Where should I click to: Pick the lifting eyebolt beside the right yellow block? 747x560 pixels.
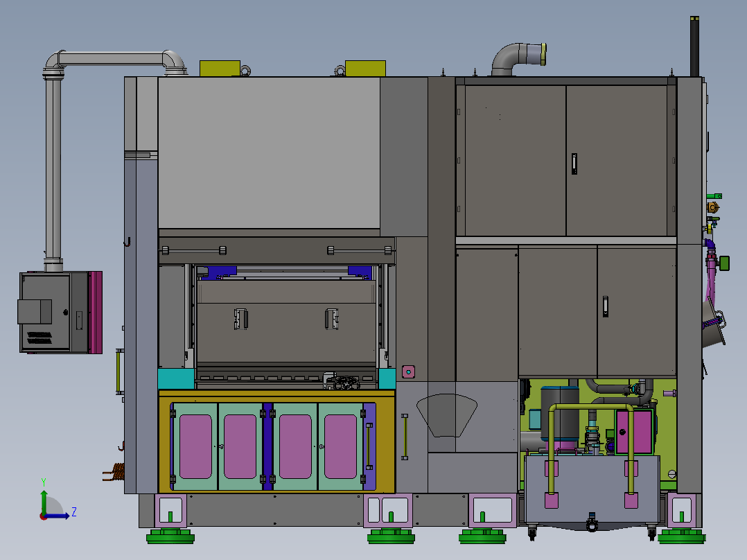click(340, 71)
